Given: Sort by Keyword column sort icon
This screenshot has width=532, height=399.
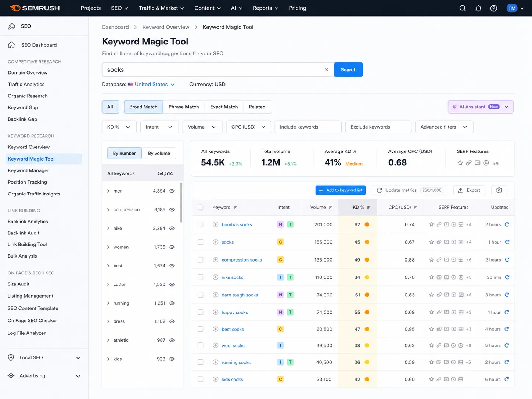Looking at the screenshot, I should (x=235, y=208).
